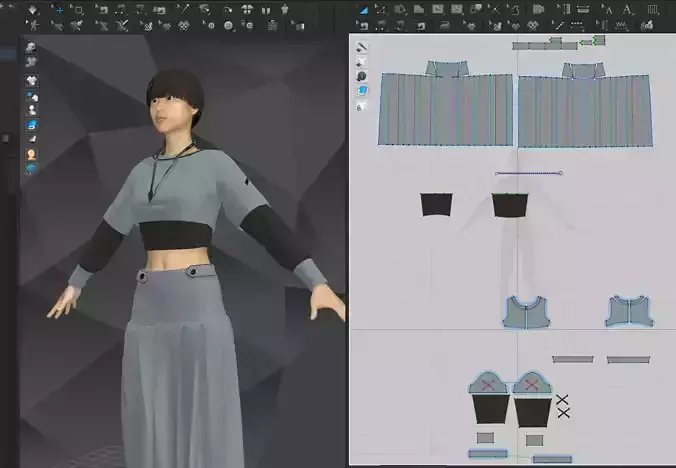Click the last icon in the 2D toolbar's second row

pyautogui.click(x=647, y=26)
